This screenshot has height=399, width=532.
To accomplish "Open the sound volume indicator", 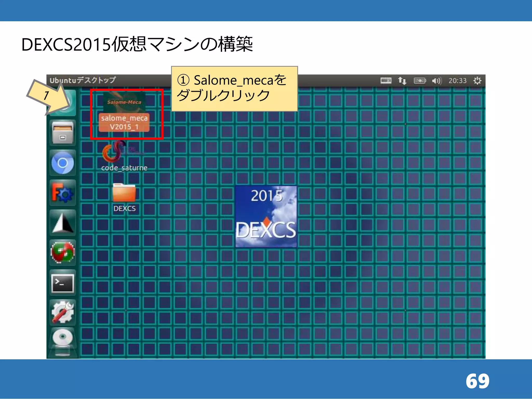I will pyautogui.click(x=436, y=81).
